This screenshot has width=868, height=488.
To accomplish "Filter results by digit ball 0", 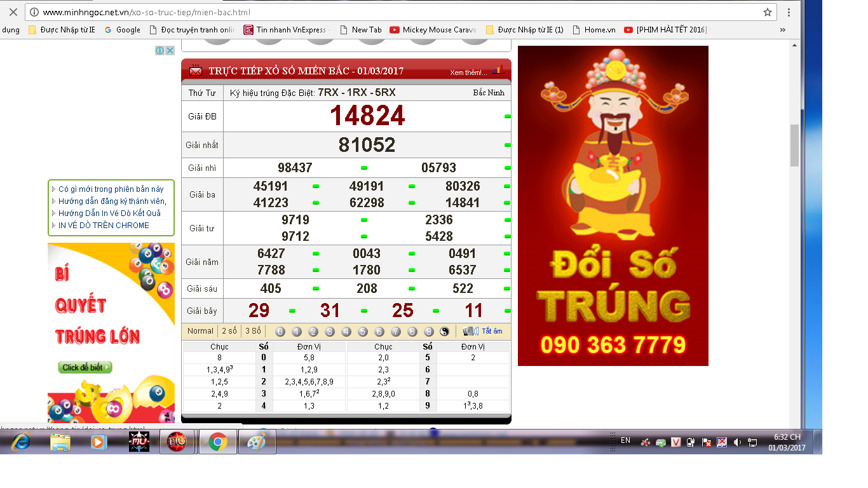I will (280, 332).
